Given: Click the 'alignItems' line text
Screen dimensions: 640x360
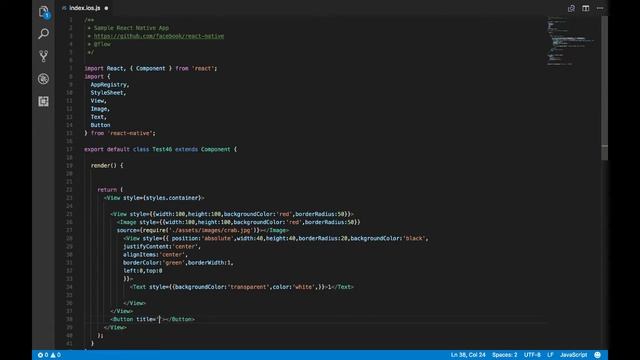Looking at the screenshot, I should pyautogui.click(x=155, y=255).
